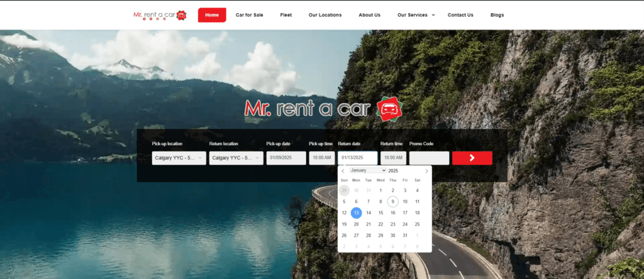Viewport: 644px width, 279px height.
Task: Click the Return date field
Action: [x=357, y=158]
